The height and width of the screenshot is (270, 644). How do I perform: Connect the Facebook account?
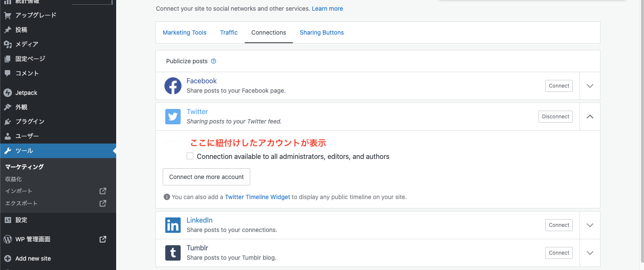[x=559, y=86]
